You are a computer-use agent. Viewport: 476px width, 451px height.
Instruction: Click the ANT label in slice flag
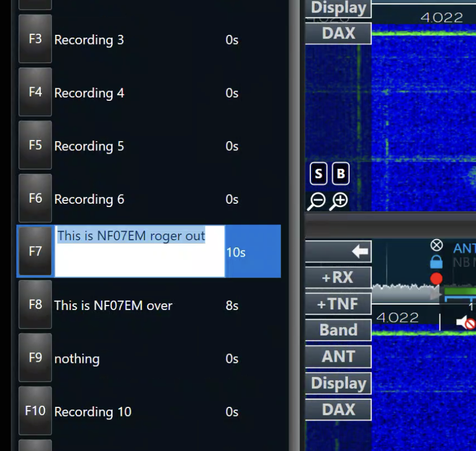click(x=465, y=249)
